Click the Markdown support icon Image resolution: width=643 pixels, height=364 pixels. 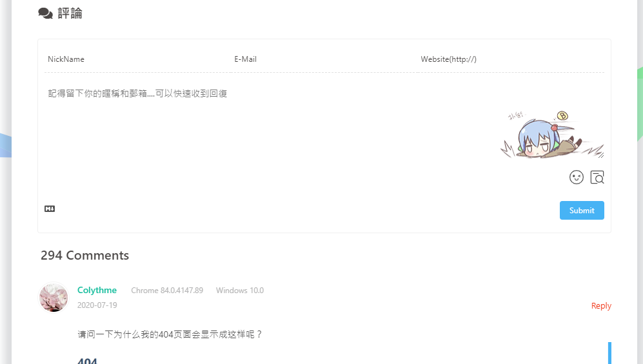(x=50, y=209)
